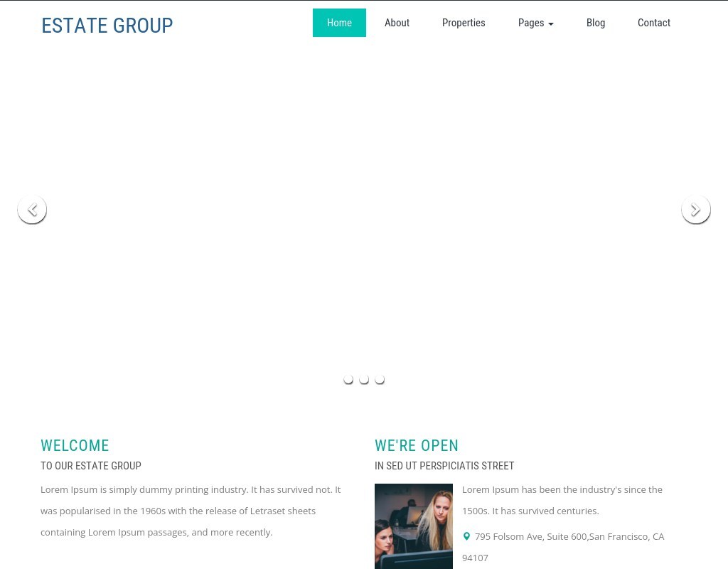
Task: Click the 795 Folsom Ave address text
Action: click(x=569, y=537)
